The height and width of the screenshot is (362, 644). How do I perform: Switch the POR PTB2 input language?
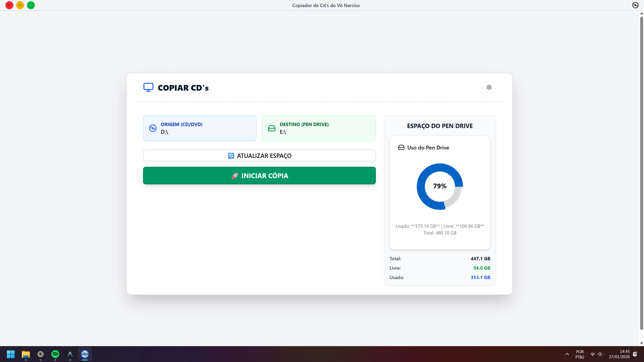580,354
